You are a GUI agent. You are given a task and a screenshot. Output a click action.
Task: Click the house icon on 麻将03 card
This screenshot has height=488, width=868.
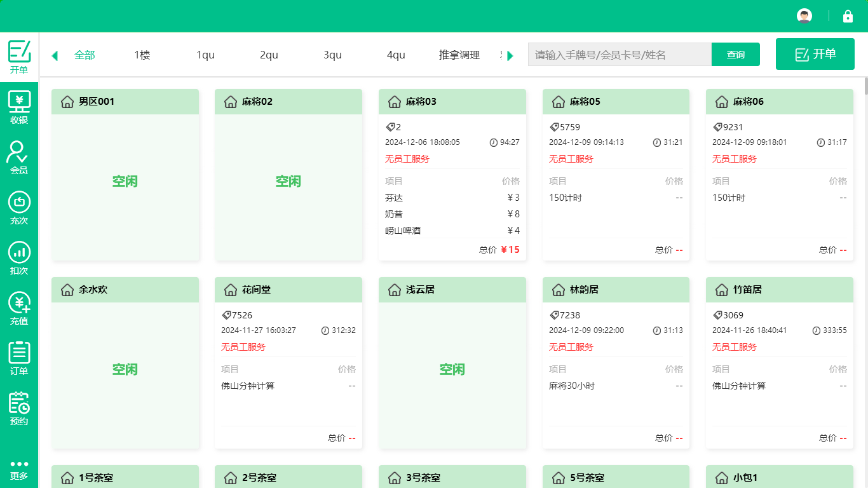pos(394,101)
